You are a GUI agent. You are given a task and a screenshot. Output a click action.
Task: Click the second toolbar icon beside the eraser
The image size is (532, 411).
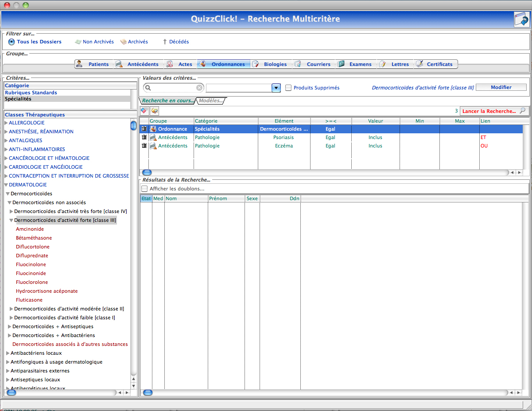pyautogui.click(x=154, y=111)
